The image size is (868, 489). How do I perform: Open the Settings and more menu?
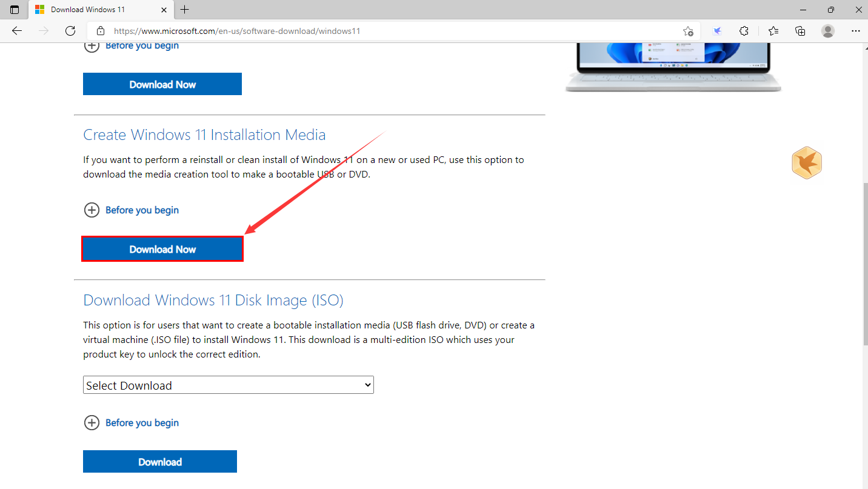pos(856,31)
